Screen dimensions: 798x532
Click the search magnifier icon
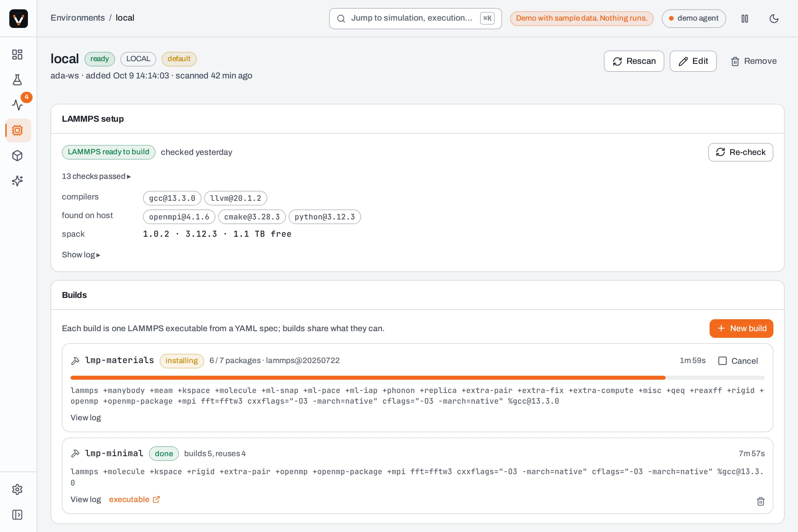341,18
